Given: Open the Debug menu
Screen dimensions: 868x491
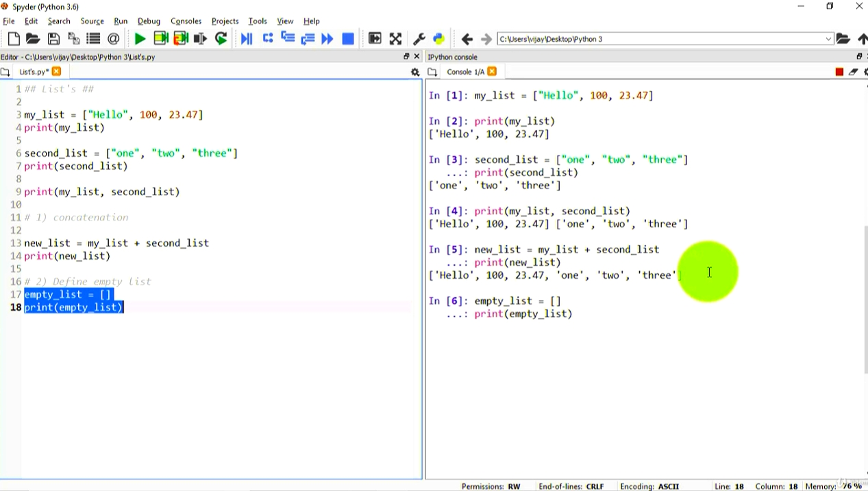Looking at the screenshot, I should [x=149, y=21].
